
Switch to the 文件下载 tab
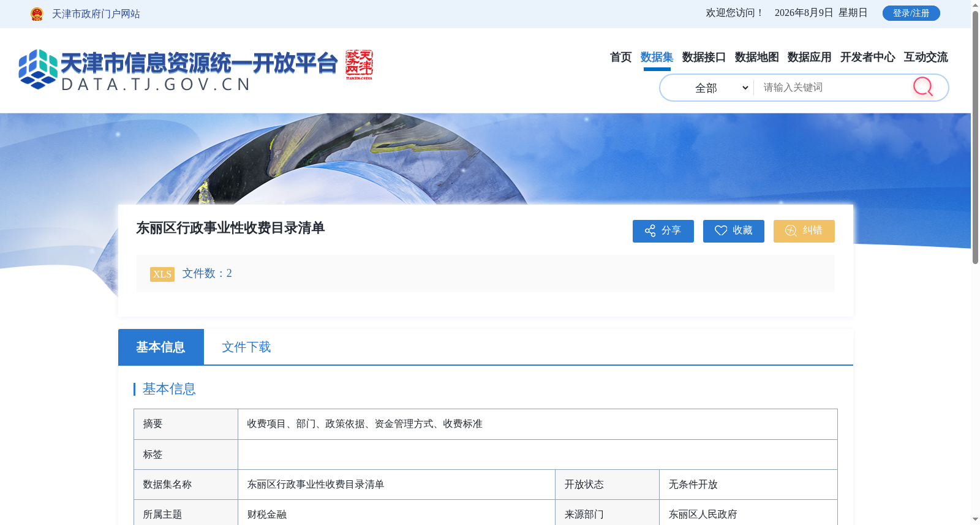pyautogui.click(x=246, y=347)
